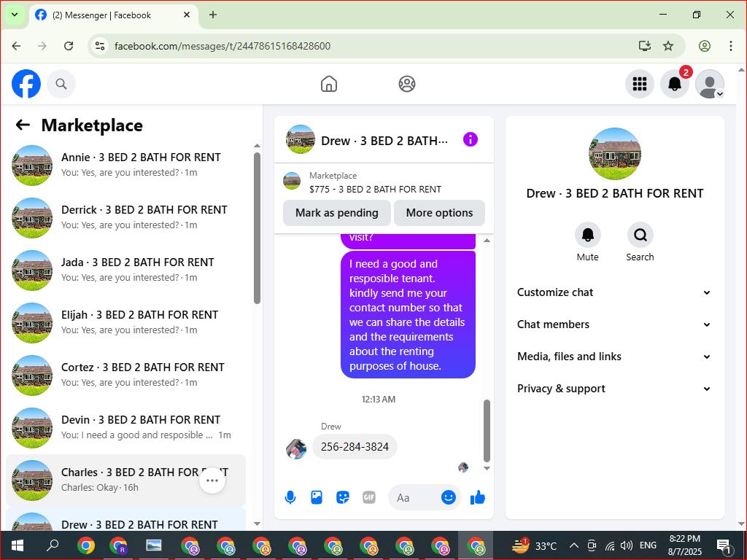Open a new browser tab
747x560 pixels.
(213, 15)
